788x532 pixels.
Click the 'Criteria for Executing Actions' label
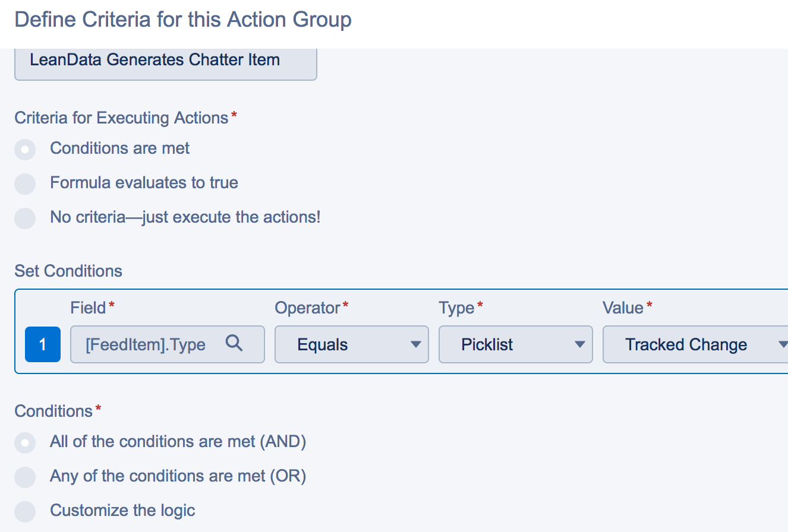(122, 118)
